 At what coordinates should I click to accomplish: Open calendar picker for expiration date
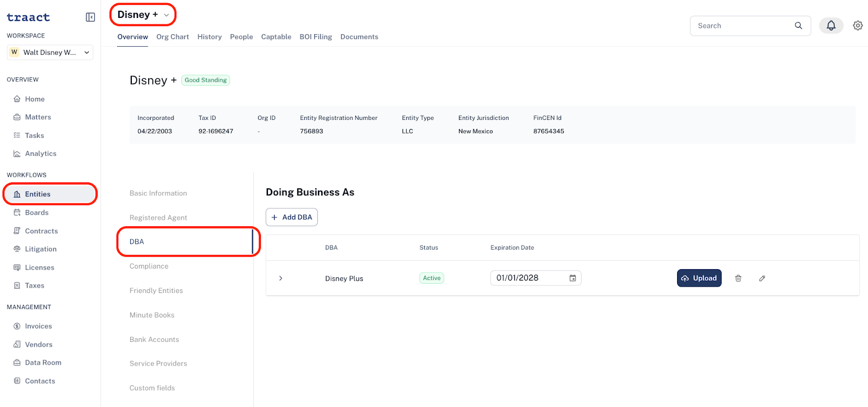(573, 278)
